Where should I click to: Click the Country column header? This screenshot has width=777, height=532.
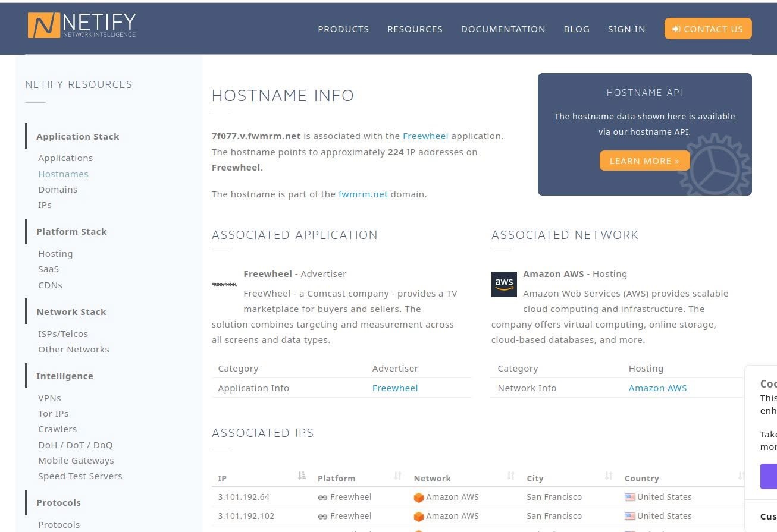pyautogui.click(x=641, y=479)
